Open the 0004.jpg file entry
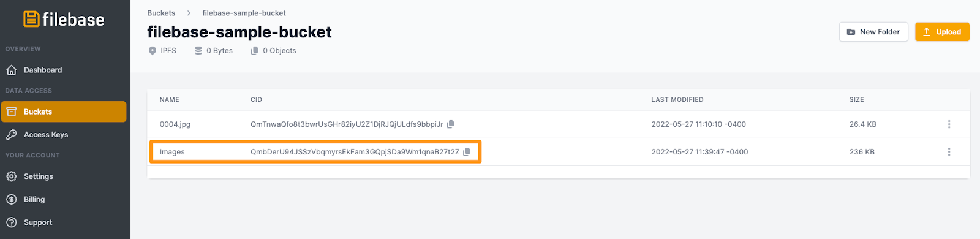Image resolution: width=980 pixels, height=239 pixels. pos(175,124)
